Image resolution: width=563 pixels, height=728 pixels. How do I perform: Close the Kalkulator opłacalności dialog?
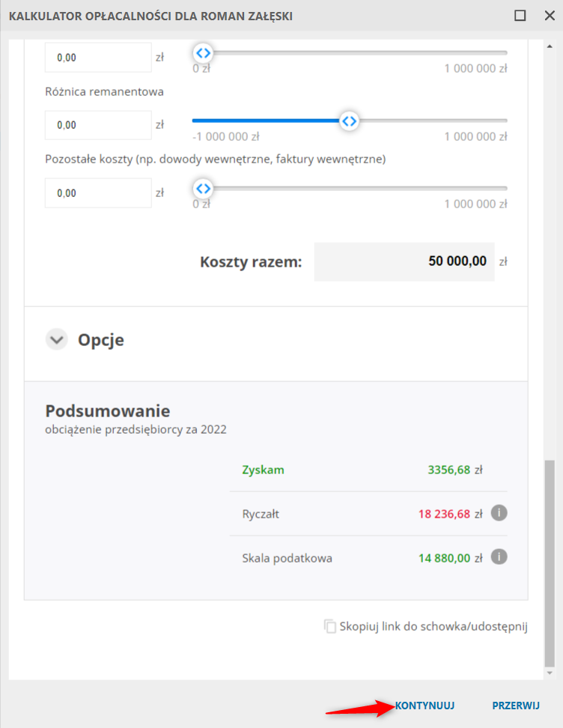pyautogui.click(x=549, y=15)
